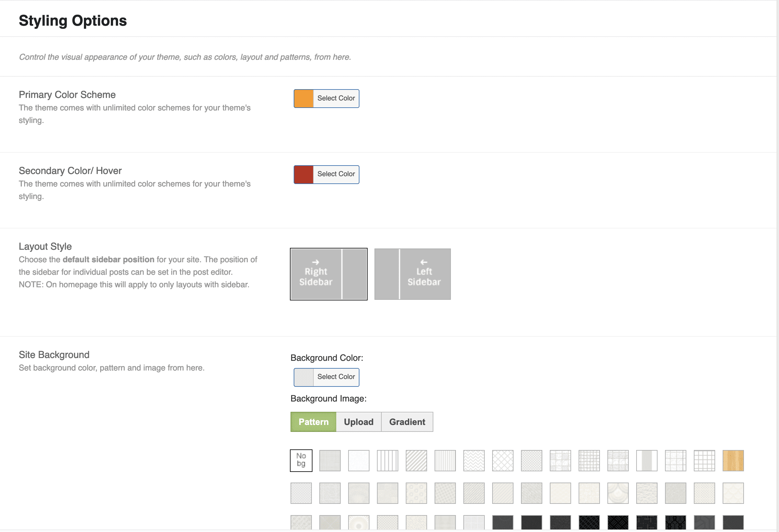Image resolution: width=779 pixels, height=532 pixels.
Task: Pick the diamond crosshatch pattern thumbnail
Action: [x=503, y=460]
